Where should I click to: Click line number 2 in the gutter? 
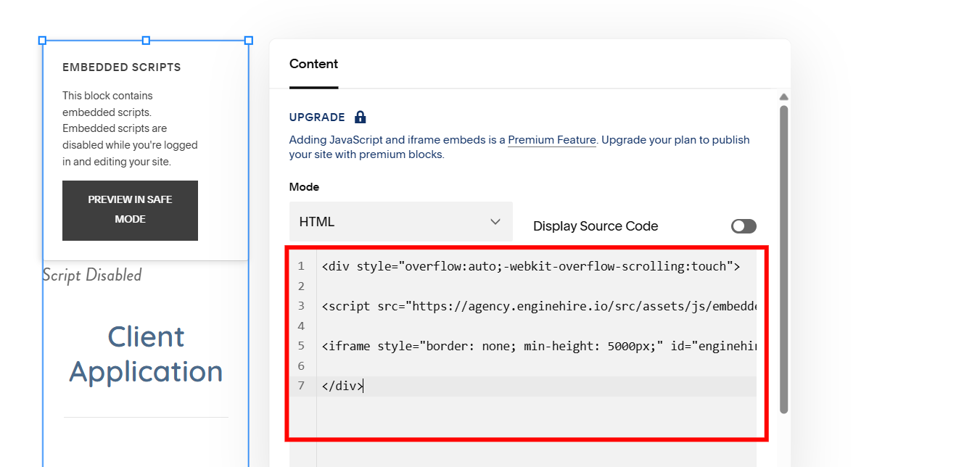tap(302, 286)
